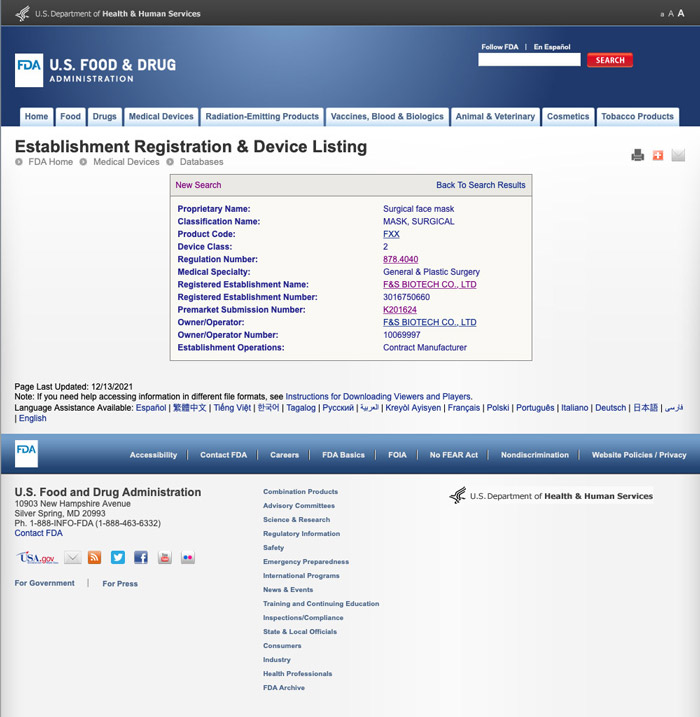
Task: Click into the FDA search text field
Action: [x=529, y=60]
